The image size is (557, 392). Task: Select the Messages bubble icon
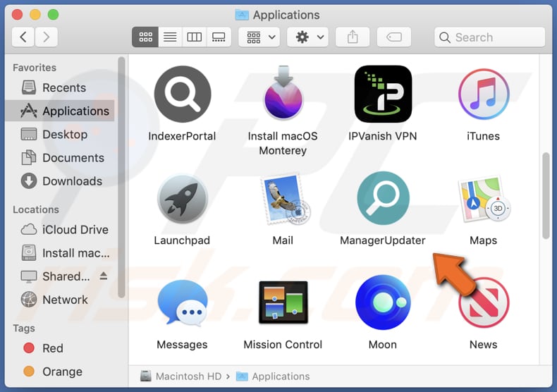[183, 303]
